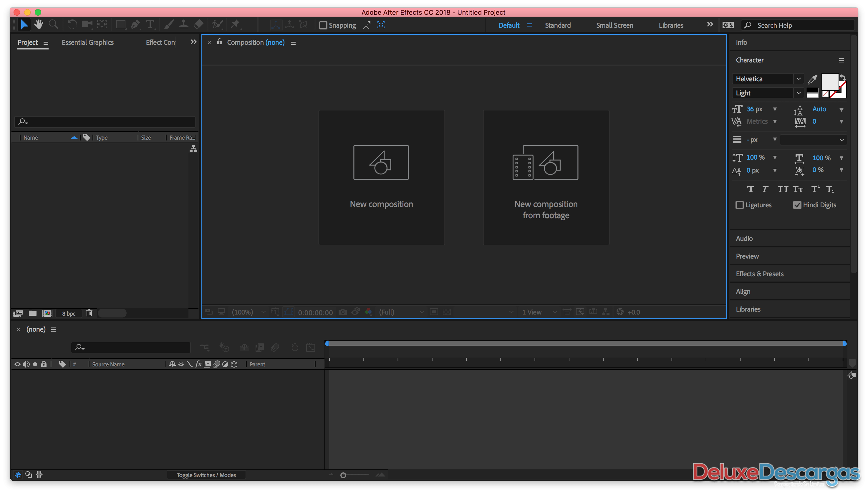This screenshot has height=493, width=868.
Task: Click New composition button
Action: [x=382, y=177]
